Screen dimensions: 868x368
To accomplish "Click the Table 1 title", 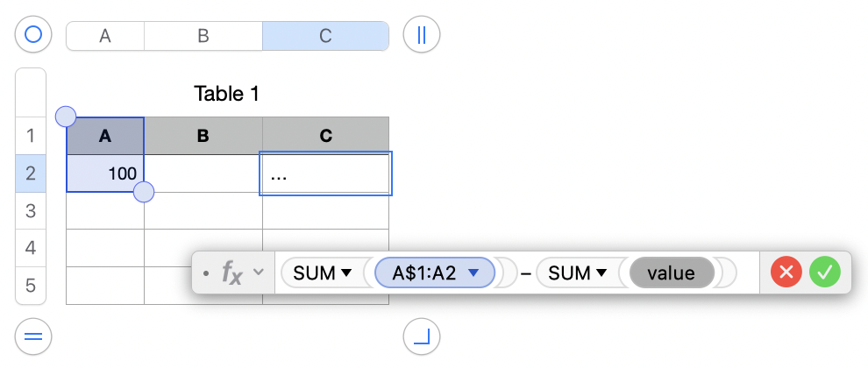I will [x=226, y=94].
